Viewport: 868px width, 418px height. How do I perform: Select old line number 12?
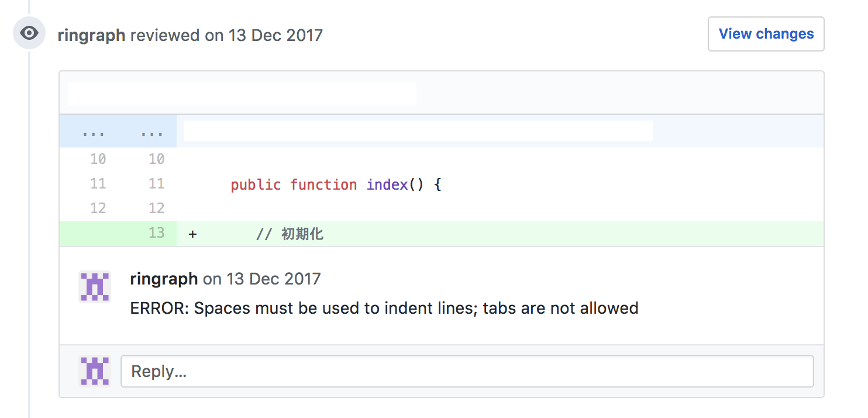coord(98,208)
